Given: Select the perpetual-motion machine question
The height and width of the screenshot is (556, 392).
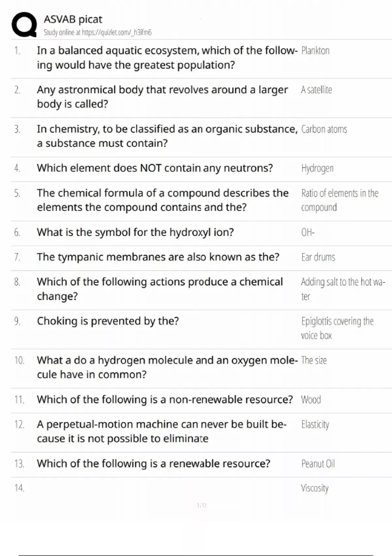Looking at the screenshot, I should point(162,431).
